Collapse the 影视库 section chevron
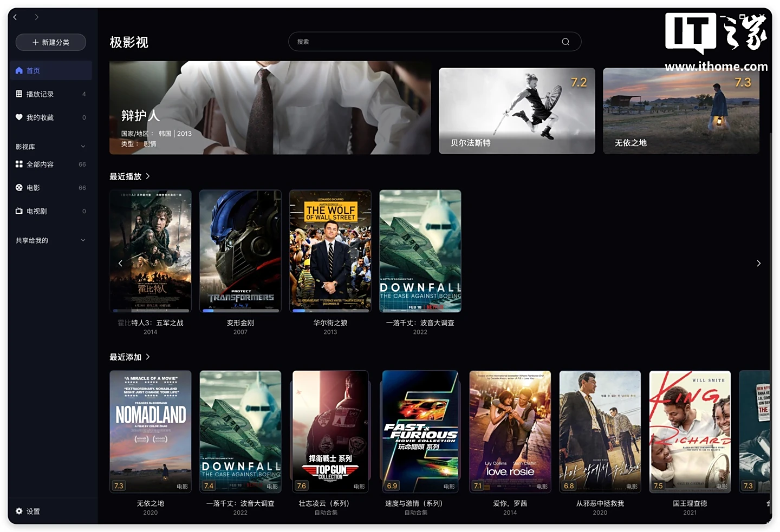The height and width of the screenshot is (532, 780). point(83,146)
